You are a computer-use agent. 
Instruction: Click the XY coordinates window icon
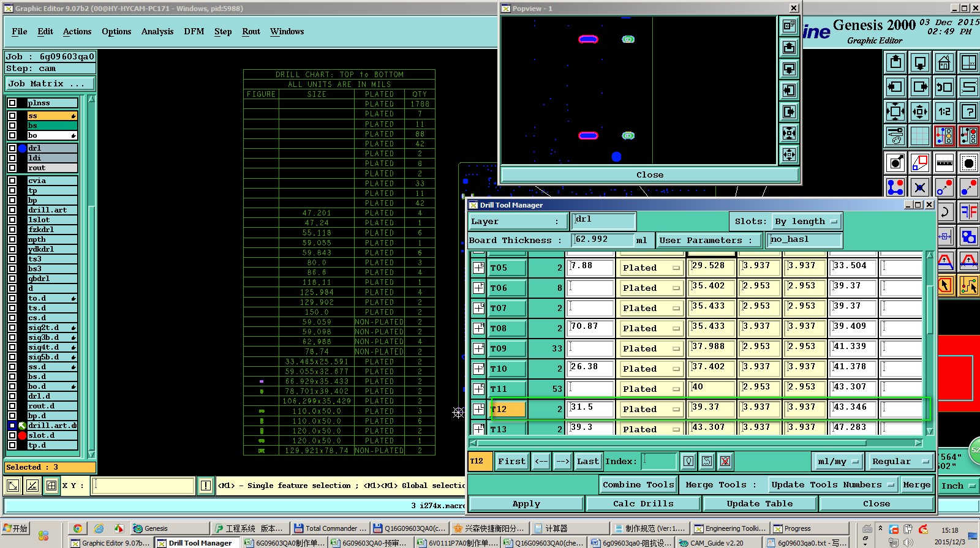(x=968, y=62)
